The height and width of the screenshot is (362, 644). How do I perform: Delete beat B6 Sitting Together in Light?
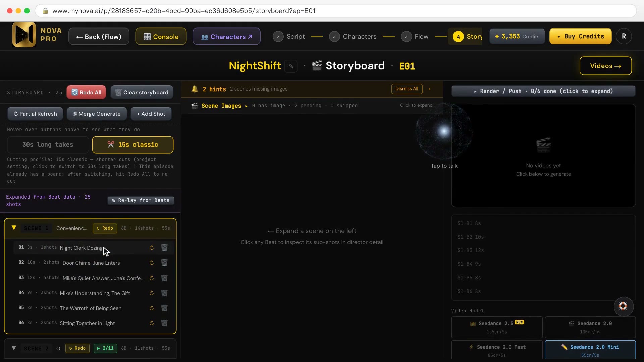[x=164, y=323]
